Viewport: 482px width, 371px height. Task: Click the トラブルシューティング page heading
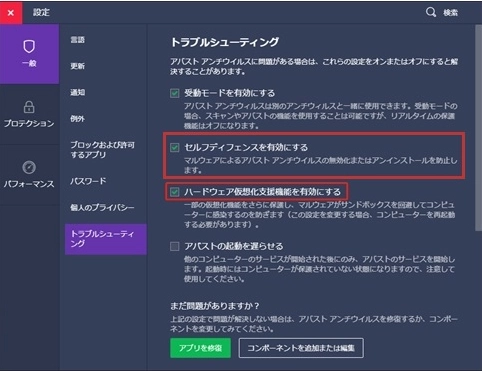[225, 42]
